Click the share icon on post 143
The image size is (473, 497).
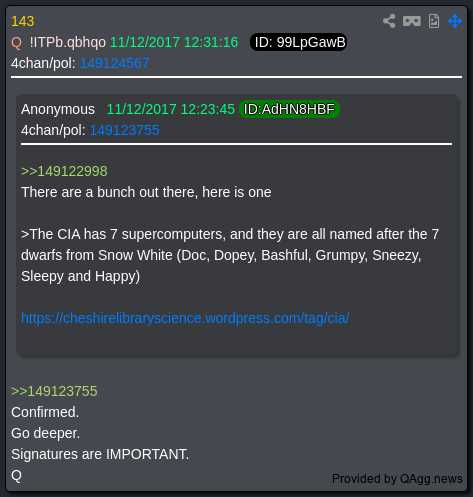389,21
